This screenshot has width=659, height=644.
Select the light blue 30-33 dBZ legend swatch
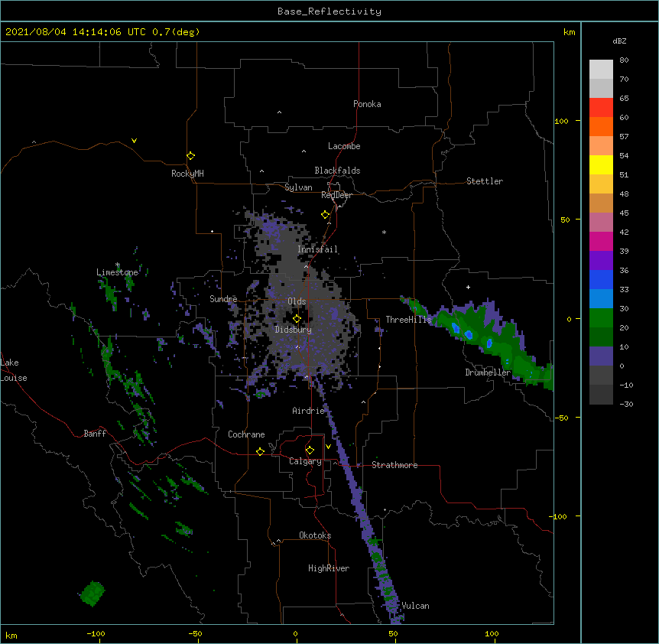click(x=601, y=299)
